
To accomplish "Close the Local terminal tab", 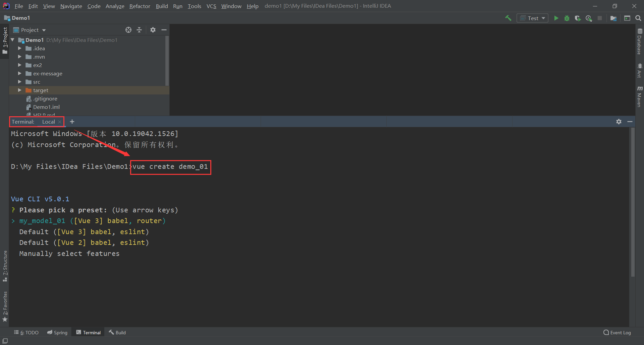I will [x=60, y=122].
